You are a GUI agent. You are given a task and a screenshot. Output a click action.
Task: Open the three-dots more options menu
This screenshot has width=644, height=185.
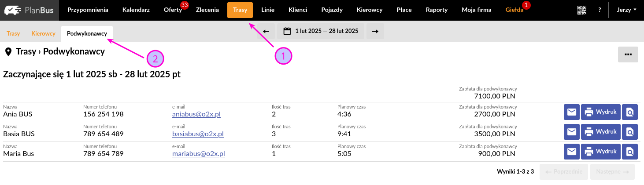628,54
